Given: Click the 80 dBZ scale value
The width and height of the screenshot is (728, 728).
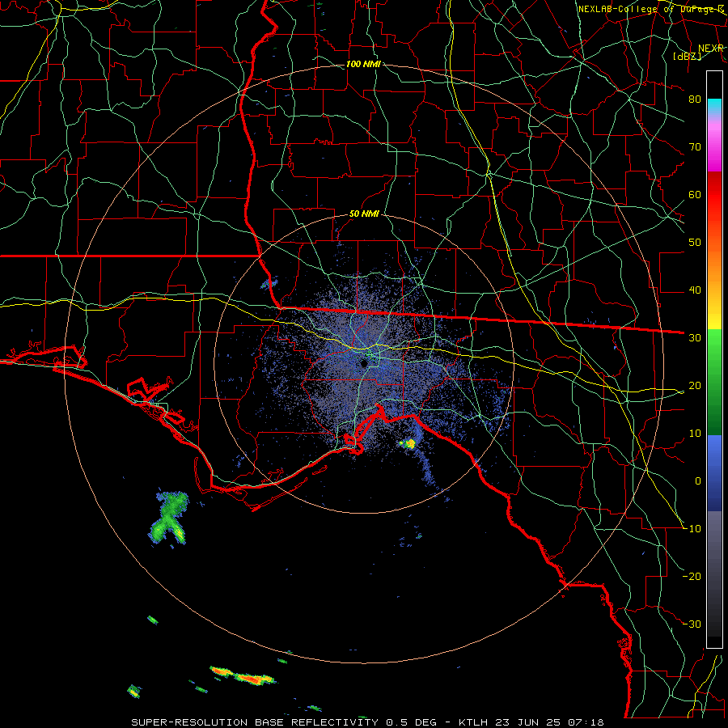Looking at the screenshot, I should click(x=695, y=99).
